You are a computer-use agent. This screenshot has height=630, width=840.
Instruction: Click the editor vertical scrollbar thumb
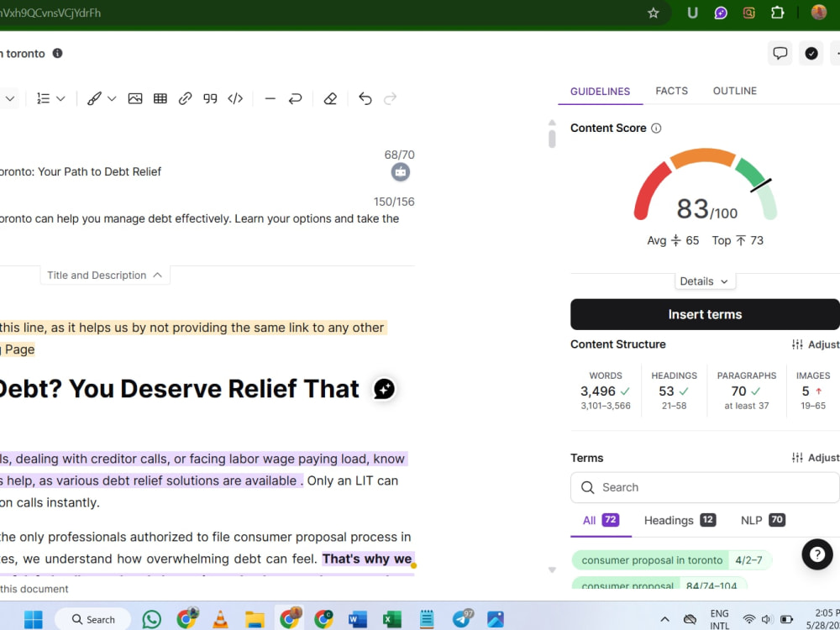pos(552,139)
